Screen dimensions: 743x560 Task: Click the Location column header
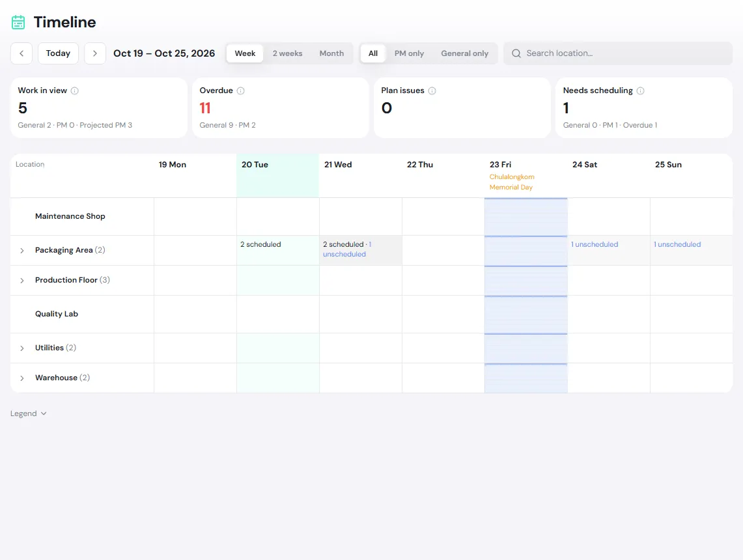pyautogui.click(x=30, y=164)
